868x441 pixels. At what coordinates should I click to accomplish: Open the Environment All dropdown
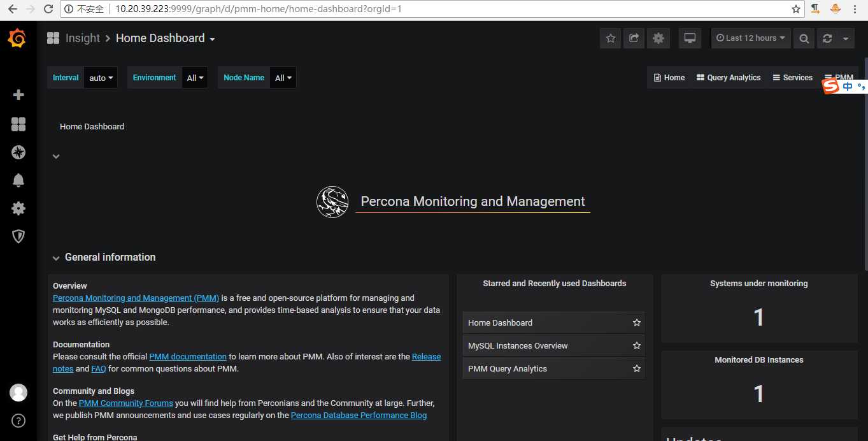click(x=196, y=78)
